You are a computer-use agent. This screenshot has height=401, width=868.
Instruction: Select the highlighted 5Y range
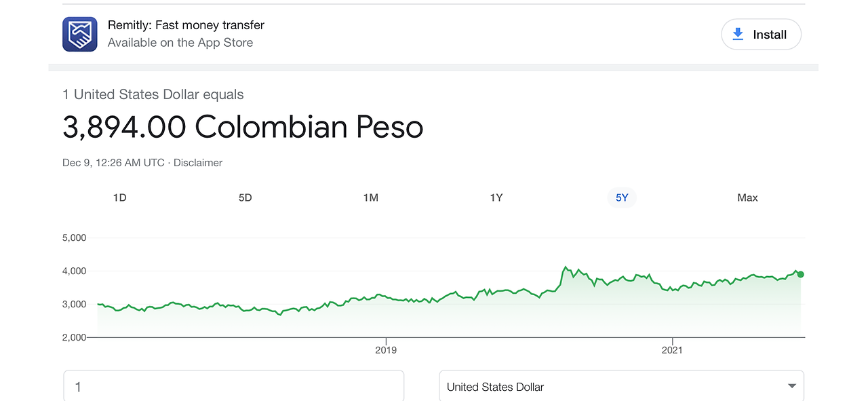pyautogui.click(x=622, y=197)
